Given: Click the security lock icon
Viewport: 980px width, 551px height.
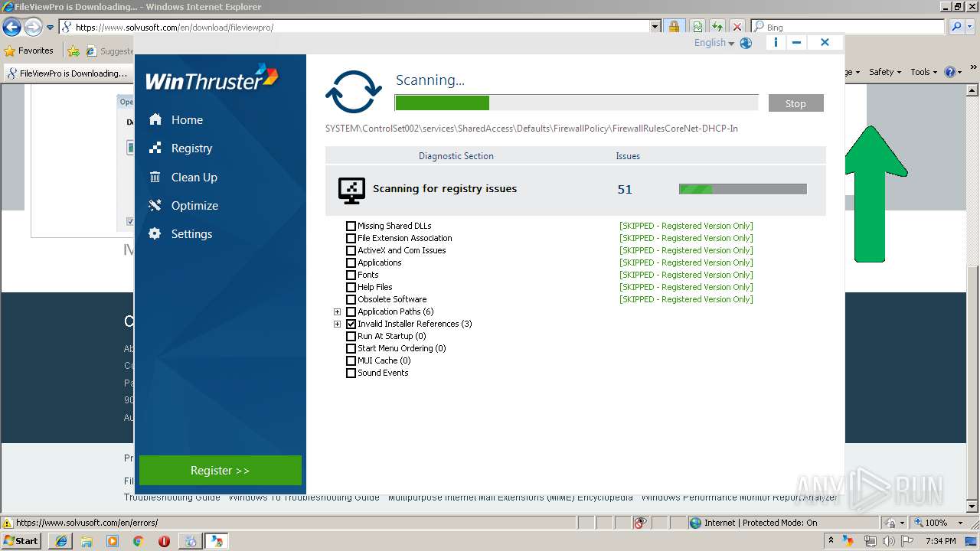Looking at the screenshot, I should pyautogui.click(x=674, y=27).
